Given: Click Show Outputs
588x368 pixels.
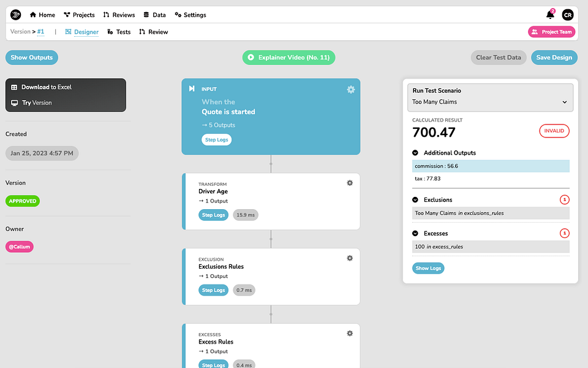Looking at the screenshot, I should click(32, 58).
